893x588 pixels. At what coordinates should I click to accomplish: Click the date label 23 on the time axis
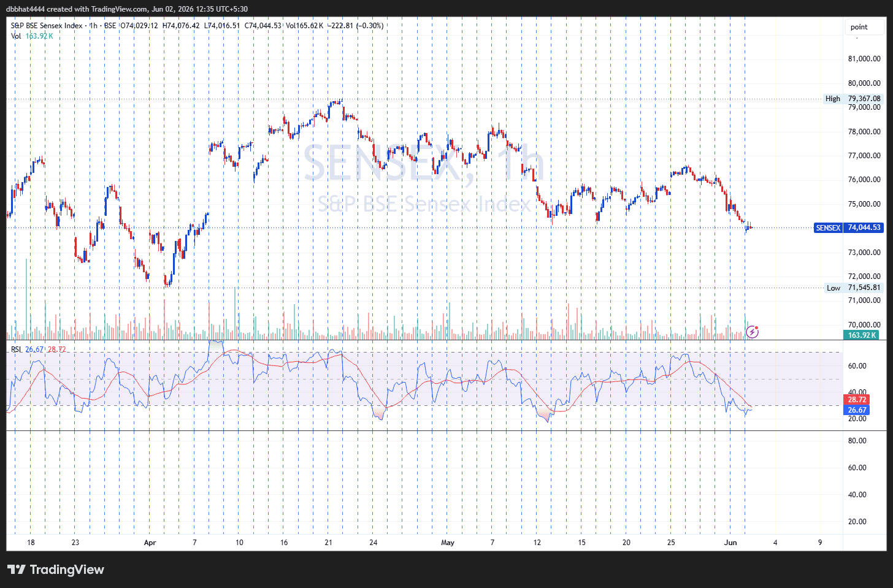(75, 543)
